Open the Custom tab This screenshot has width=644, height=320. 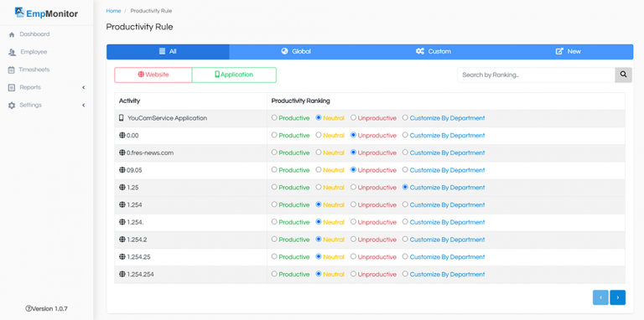point(434,52)
